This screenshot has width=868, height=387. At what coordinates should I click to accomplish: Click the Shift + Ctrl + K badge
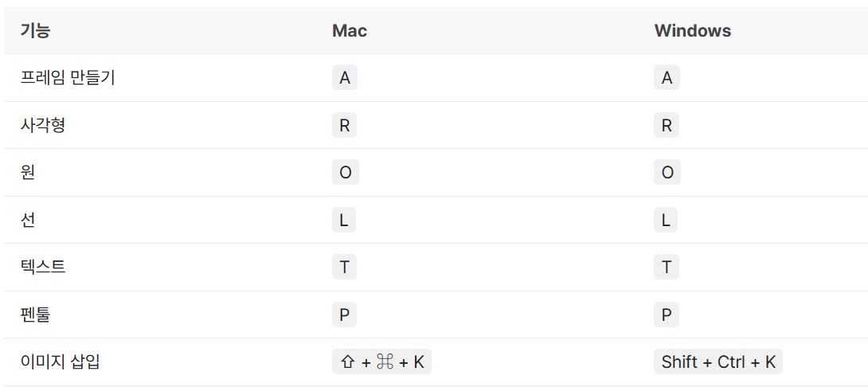click(x=718, y=362)
